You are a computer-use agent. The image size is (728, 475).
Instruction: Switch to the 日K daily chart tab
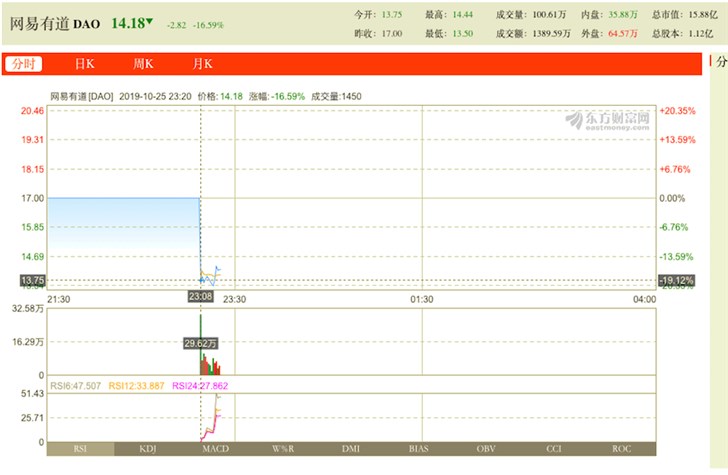[84, 64]
